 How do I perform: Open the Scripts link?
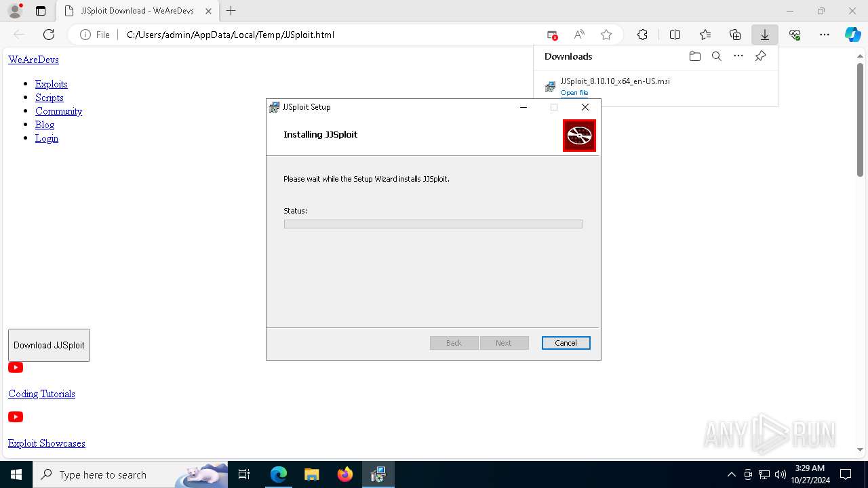click(x=50, y=98)
